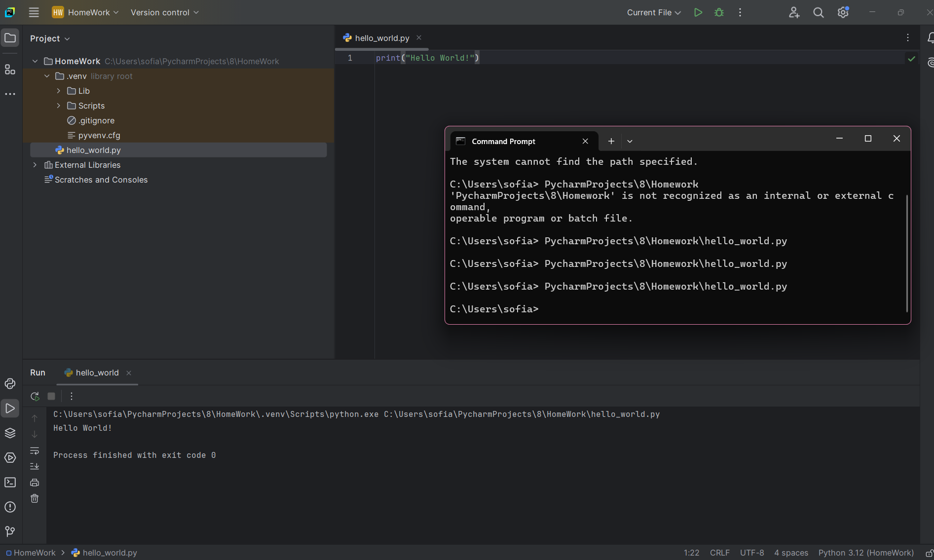Select Scratches and Consoles node
Viewport: 934px width, 560px height.
click(x=101, y=180)
